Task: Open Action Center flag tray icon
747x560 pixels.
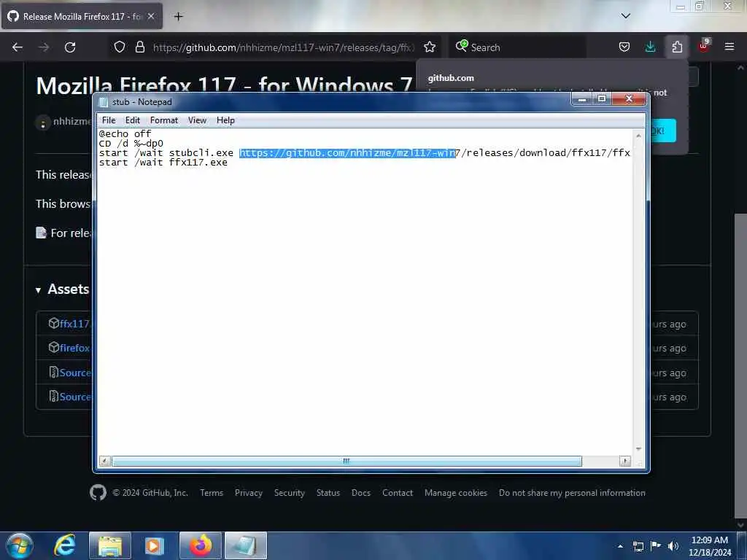Action: coord(656,546)
